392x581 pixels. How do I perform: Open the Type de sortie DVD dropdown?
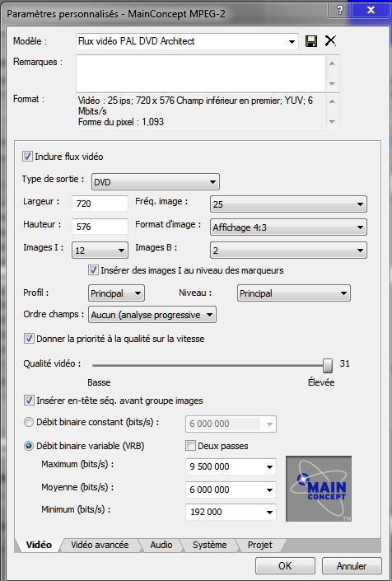156,182
